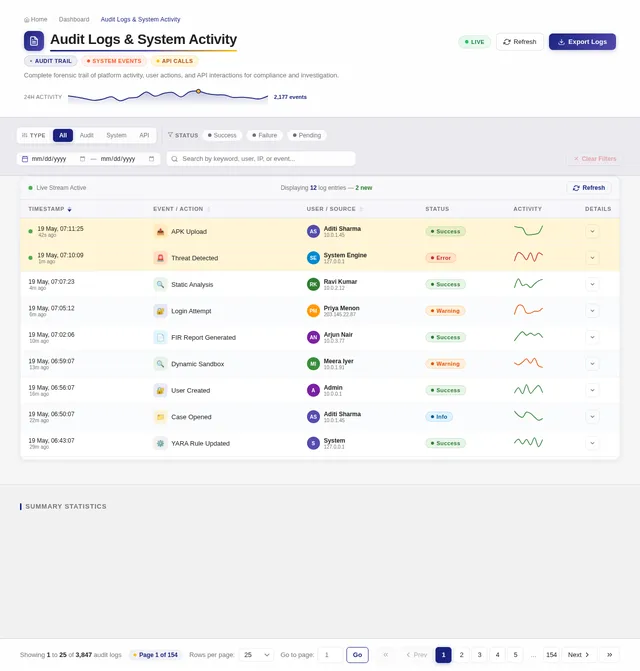Image resolution: width=640 pixels, height=671 pixels.
Task: Open the rows per page dropdown
Action: pos(256,655)
